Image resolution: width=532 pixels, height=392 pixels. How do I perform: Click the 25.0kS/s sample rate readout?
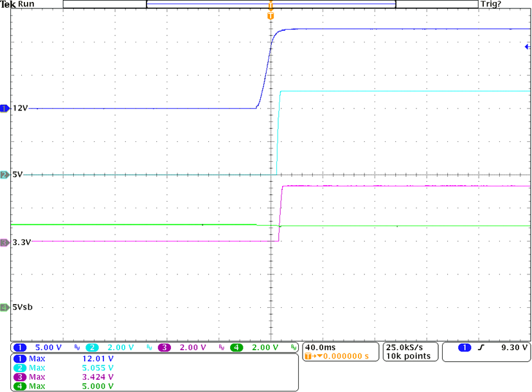tap(404, 348)
